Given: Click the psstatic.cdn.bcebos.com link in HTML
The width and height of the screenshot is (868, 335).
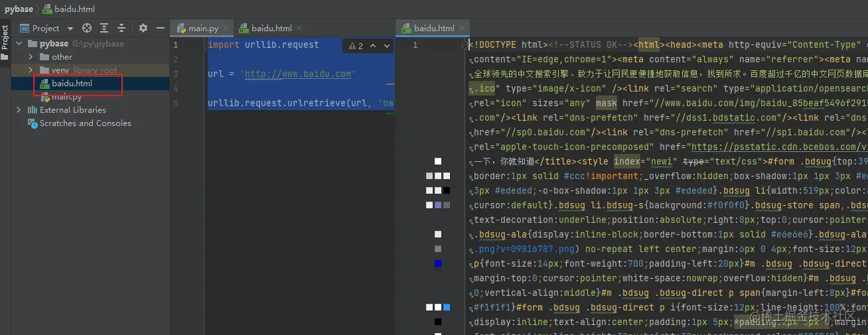Looking at the screenshot, I should coord(779,147).
